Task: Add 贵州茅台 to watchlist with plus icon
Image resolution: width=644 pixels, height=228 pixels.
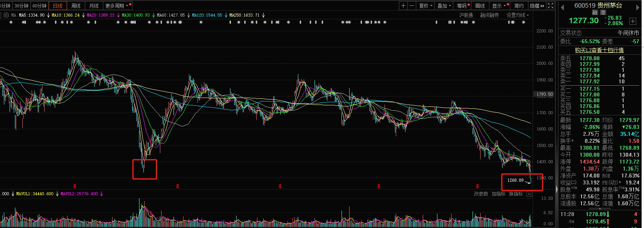Action: click(632, 21)
